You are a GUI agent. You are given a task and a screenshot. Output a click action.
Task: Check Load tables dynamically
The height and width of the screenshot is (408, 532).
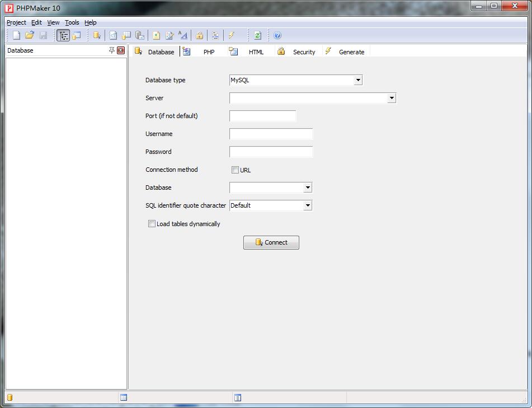coord(152,224)
